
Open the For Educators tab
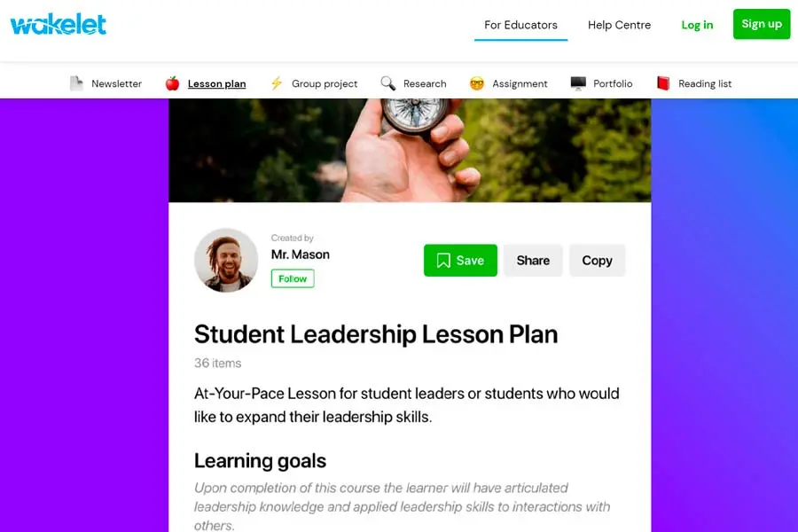pyautogui.click(x=520, y=25)
